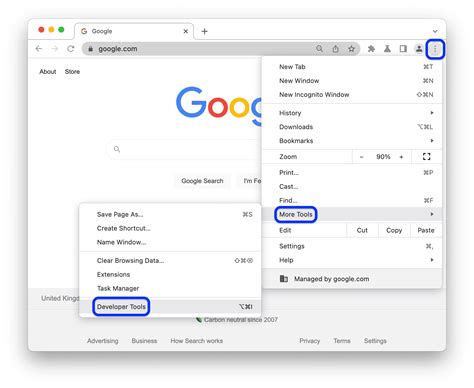Choose Create Shortcut... in submenu
474x388 pixels.
(170, 228)
